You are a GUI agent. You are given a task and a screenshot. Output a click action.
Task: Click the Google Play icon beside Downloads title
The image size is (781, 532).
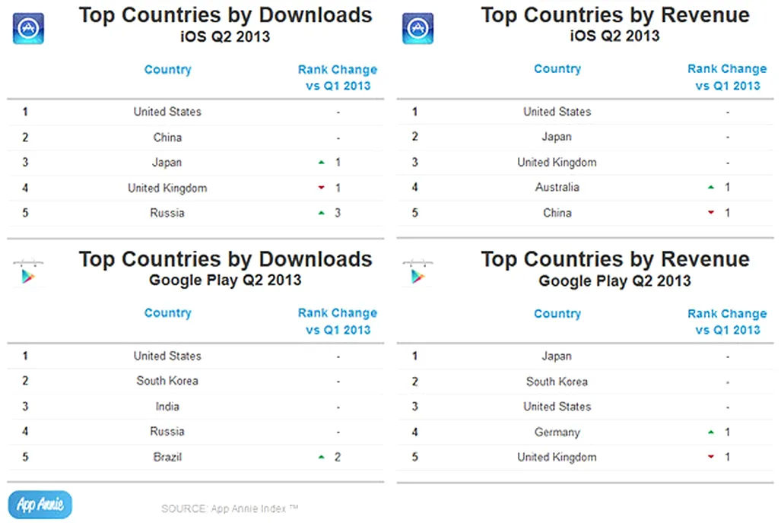tap(28, 272)
